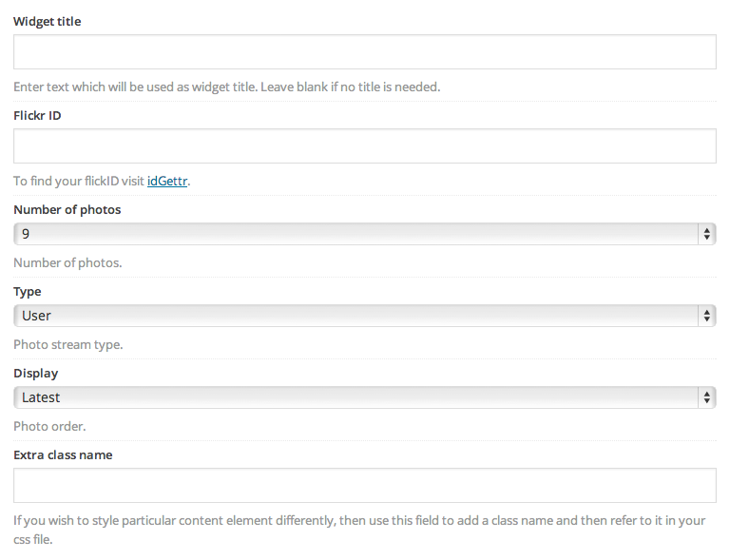730x560 pixels.
Task: Click the arrows icon on Number of photos select
Action: [707, 234]
